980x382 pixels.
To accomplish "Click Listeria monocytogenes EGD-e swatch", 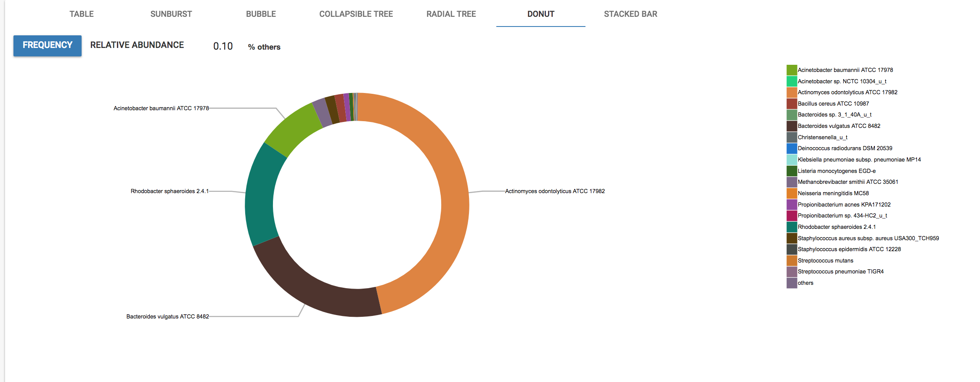I will pyautogui.click(x=792, y=171).
